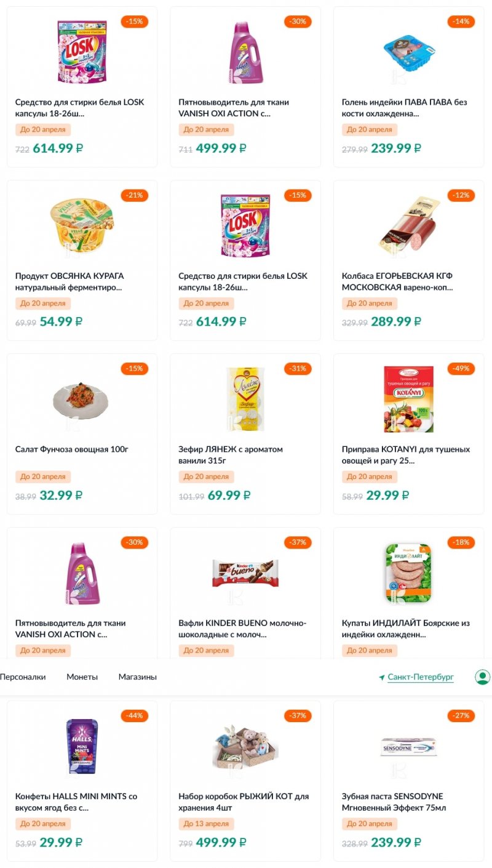Click the location arrow icon beside Санкт-Петербург

382,678
